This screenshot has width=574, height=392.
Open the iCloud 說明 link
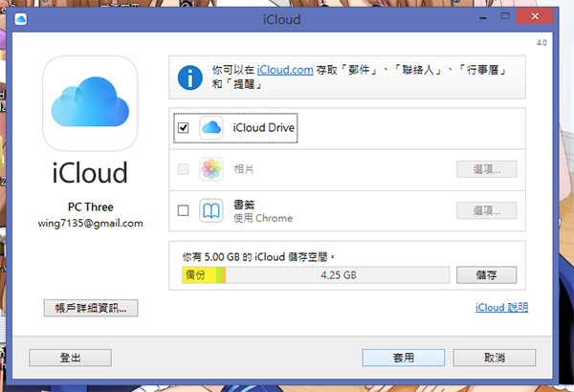click(x=501, y=308)
